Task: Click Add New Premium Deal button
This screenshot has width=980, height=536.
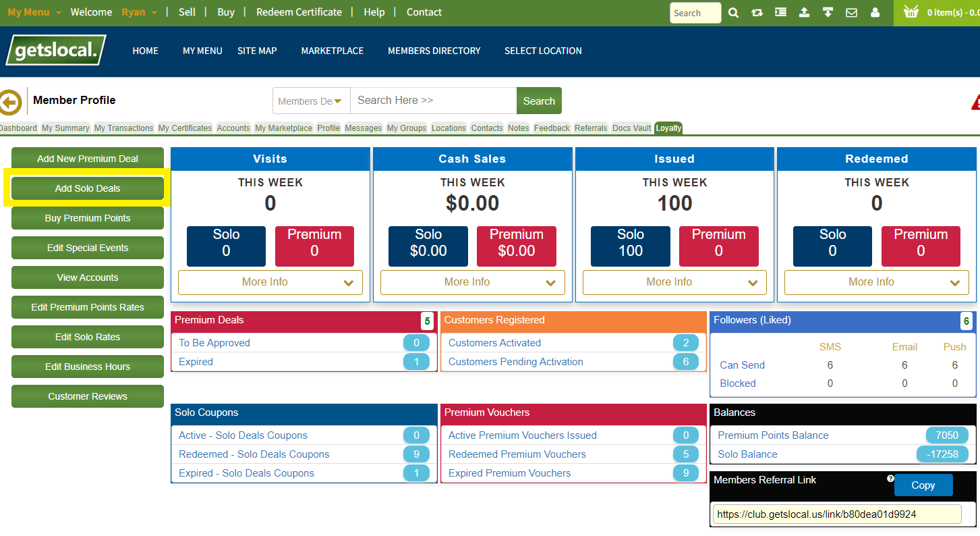Action: tap(88, 159)
